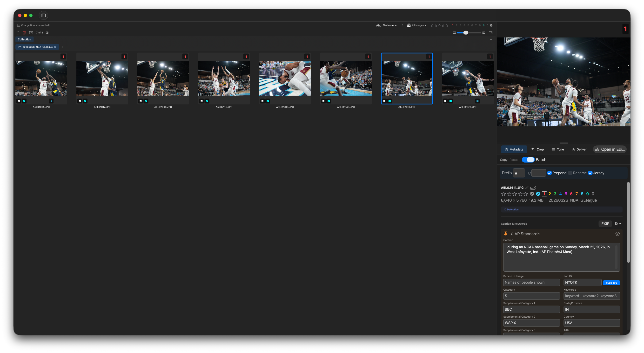Click the orange pin icon beside AP Standard
644x353 pixels.
(505, 234)
